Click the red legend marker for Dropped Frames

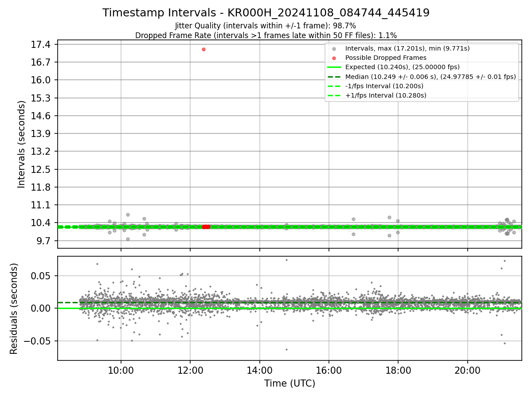pyautogui.click(x=334, y=58)
